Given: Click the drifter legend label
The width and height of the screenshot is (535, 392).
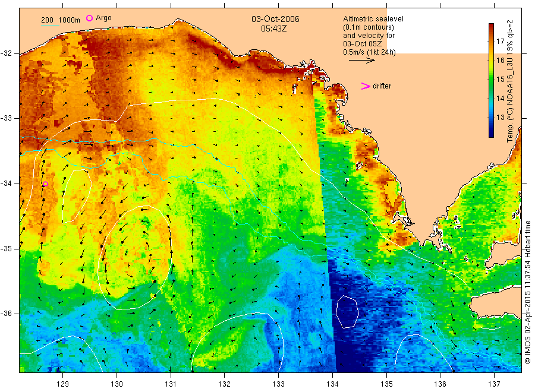Looking at the screenshot, I should click(382, 86).
